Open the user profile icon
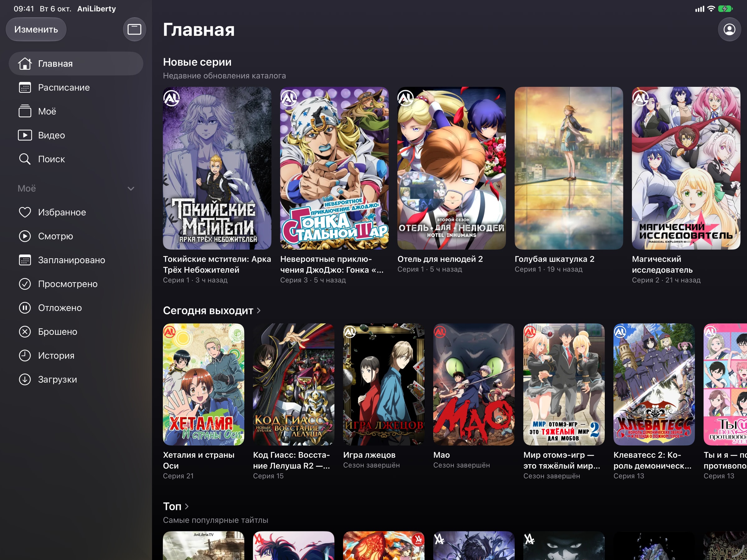Image resolution: width=747 pixels, height=560 pixels. (729, 29)
